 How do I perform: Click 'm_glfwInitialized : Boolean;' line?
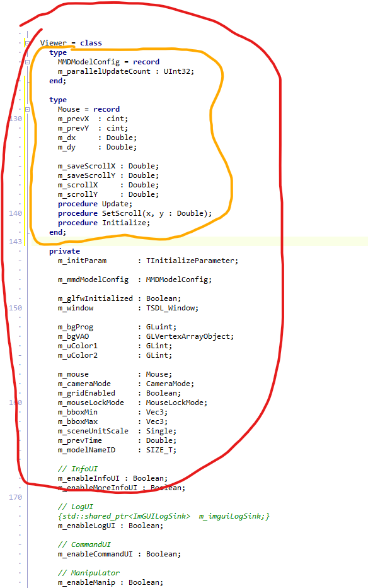120,298
